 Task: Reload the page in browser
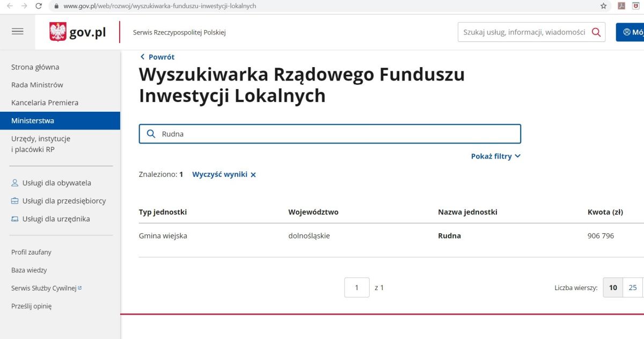point(39,6)
